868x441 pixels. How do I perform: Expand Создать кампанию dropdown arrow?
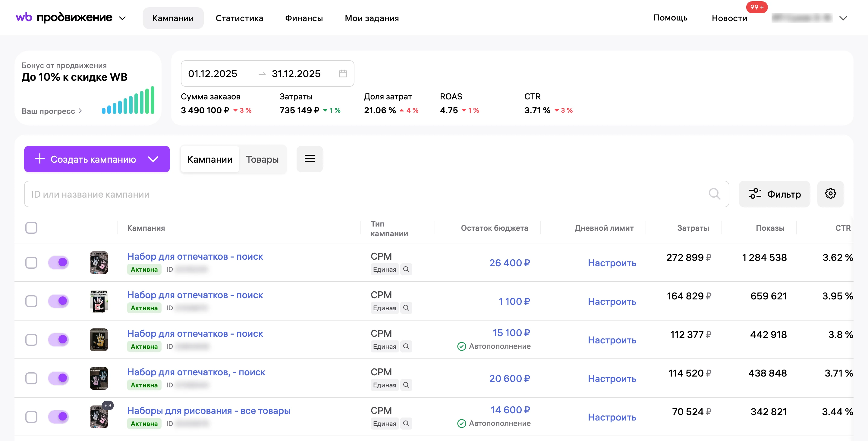153,159
